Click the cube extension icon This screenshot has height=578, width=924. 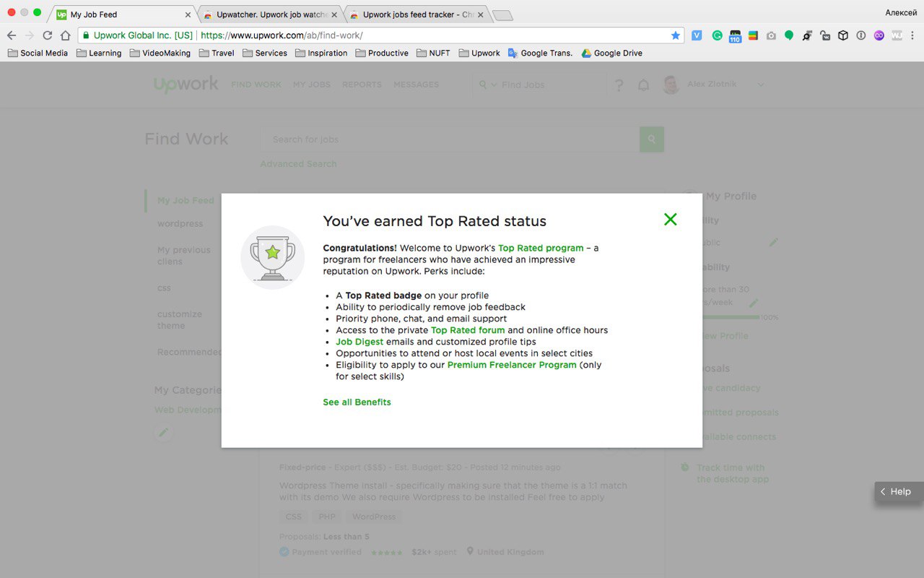pyautogui.click(x=843, y=35)
